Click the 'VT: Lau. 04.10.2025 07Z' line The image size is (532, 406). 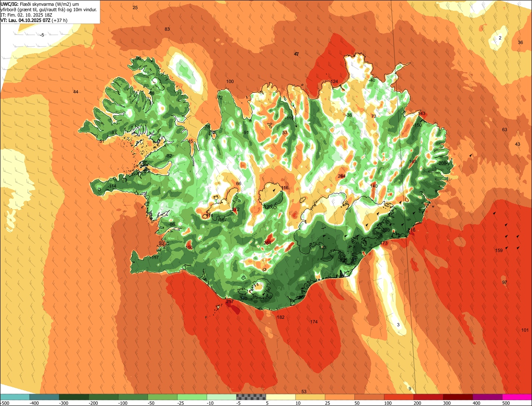[34, 20]
